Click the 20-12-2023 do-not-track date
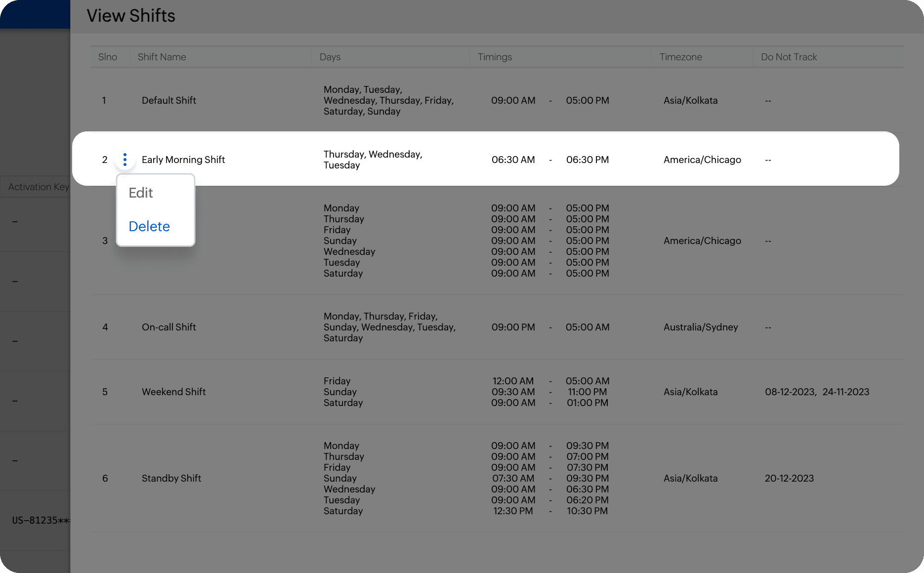Image resolution: width=924 pixels, height=573 pixels. (x=789, y=478)
